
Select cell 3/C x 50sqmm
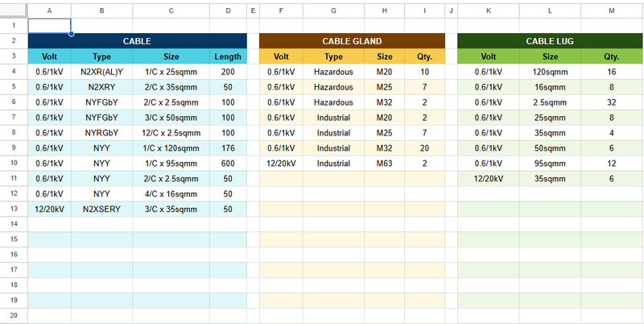171,118
